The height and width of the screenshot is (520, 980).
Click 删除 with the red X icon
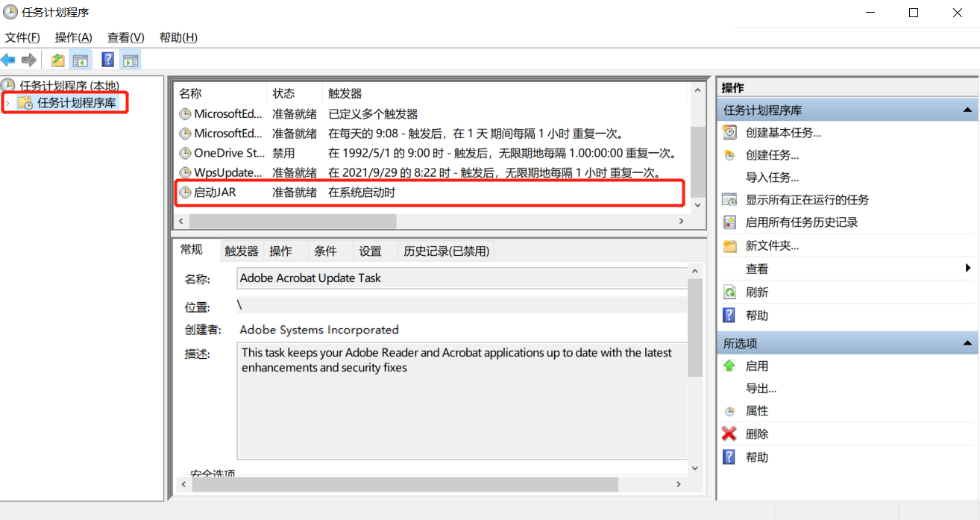point(756,434)
